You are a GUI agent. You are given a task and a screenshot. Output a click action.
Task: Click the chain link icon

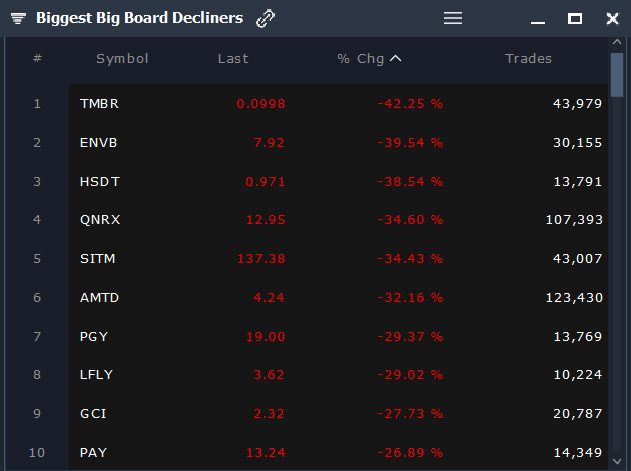266,18
